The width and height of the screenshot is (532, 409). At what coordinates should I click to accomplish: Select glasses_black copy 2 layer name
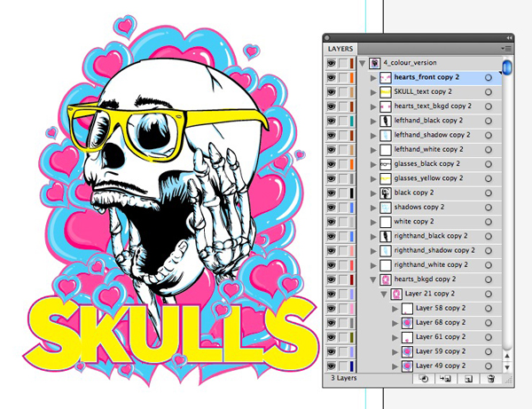coord(426,163)
